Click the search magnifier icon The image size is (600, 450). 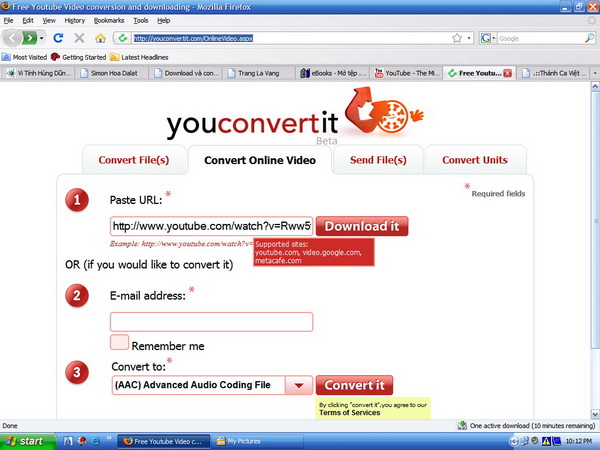point(588,38)
